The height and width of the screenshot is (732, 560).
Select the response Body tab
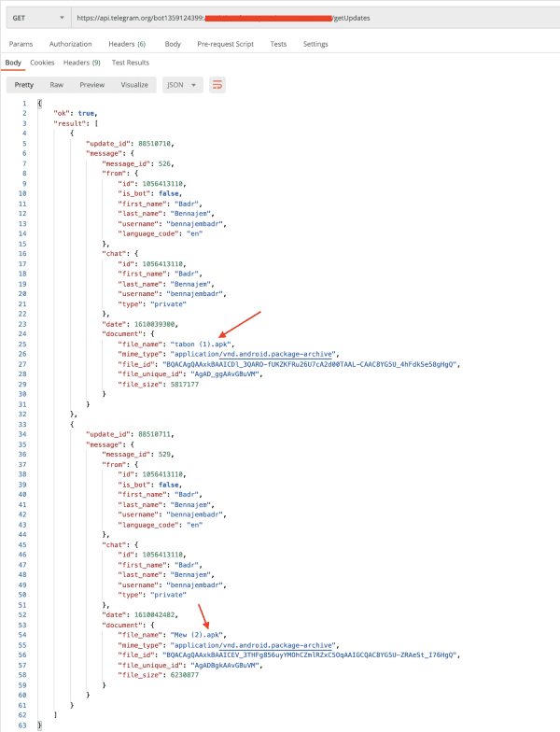pos(13,63)
